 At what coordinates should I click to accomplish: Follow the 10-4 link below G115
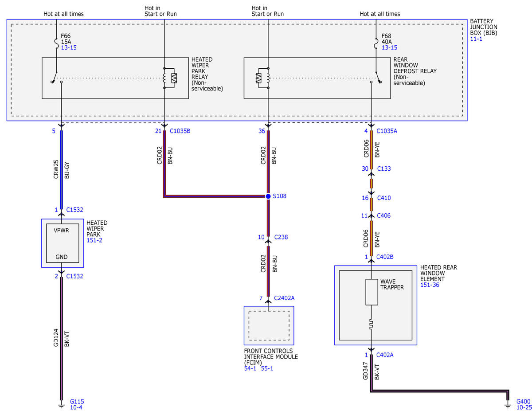75,407
